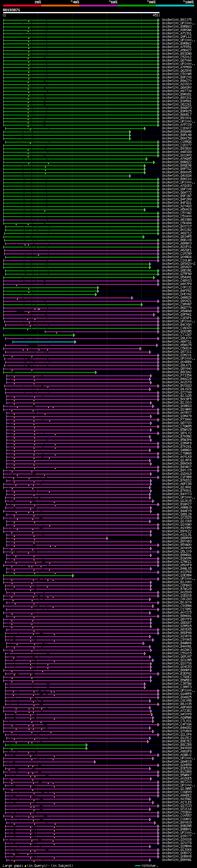Click the cyan ~100% identity legend segment
The height and width of the screenshot is (868, 197).
point(175,6)
